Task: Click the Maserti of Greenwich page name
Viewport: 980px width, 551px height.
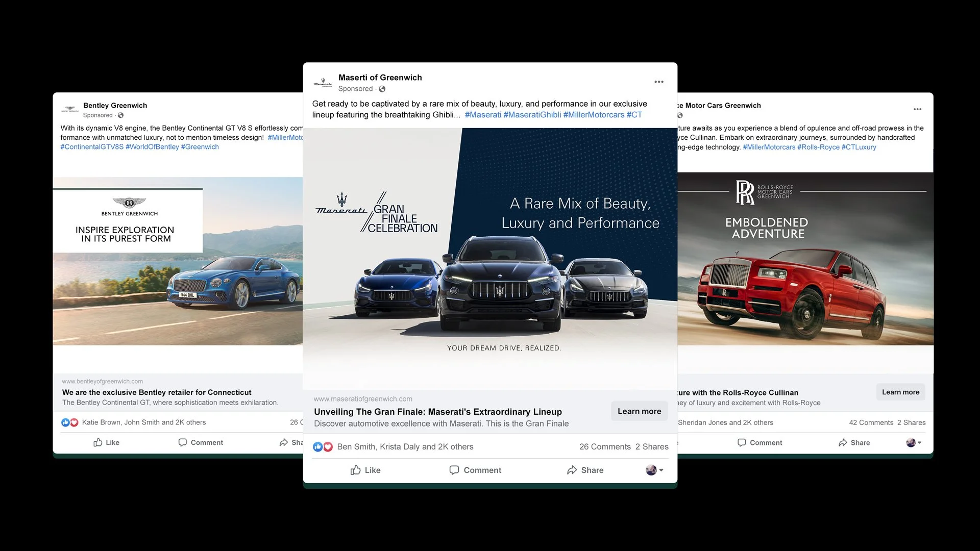Action: click(380, 78)
